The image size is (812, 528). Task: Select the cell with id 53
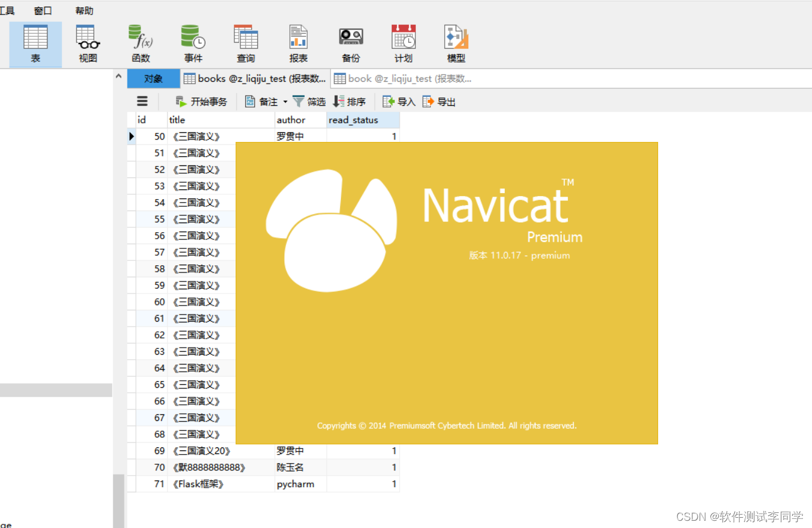click(x=151, y=186)
